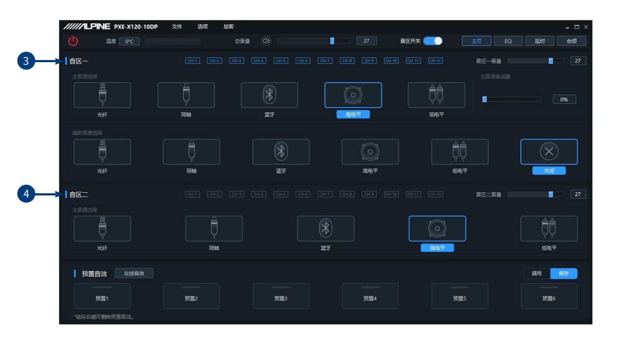Image resolution: width=632 pixels, height=364 pixels.
Task: Toggle CH-2 in Zone 1
Action: pos(215,61)
